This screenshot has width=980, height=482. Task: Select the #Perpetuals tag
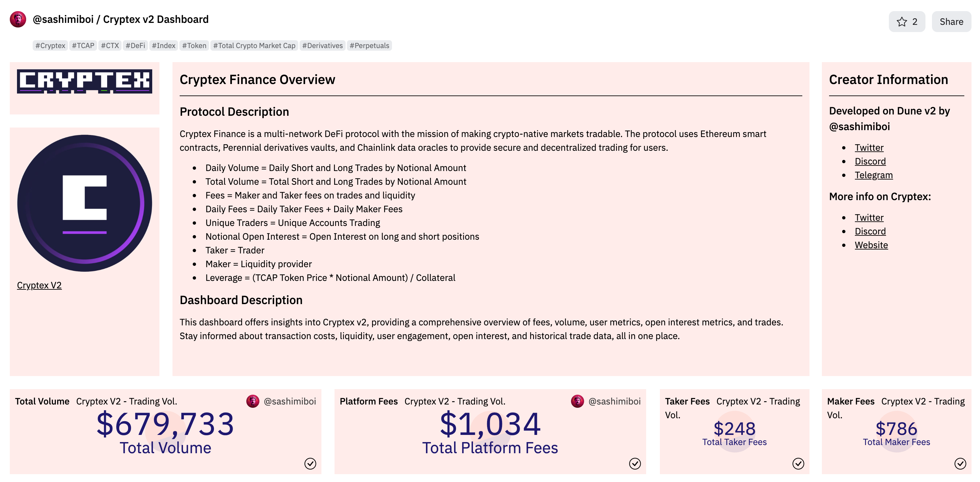click(x=369, y=46)
